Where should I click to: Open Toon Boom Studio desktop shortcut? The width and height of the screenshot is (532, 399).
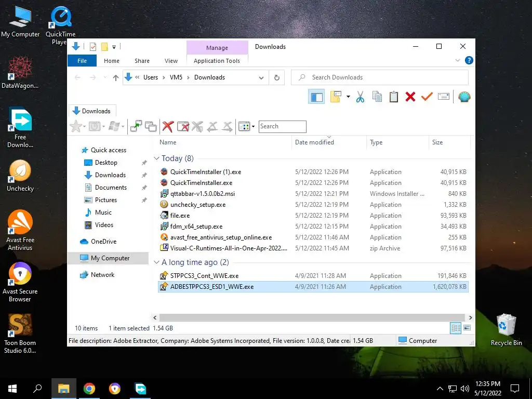point(20,333)
